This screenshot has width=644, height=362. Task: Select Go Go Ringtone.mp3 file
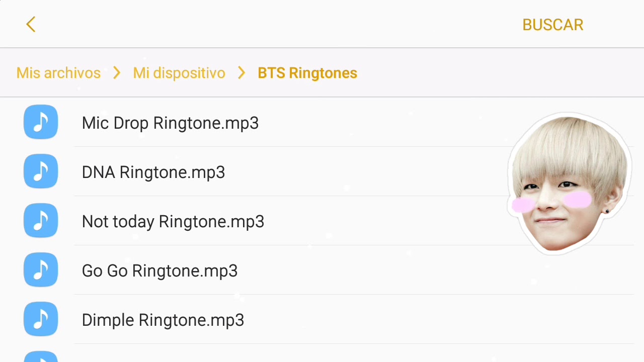pos(159,271)
